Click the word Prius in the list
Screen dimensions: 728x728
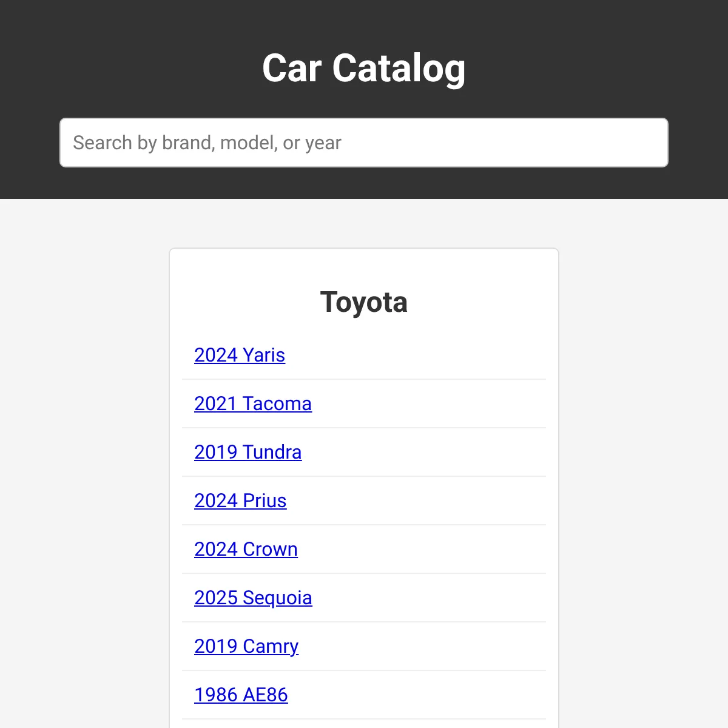point(265,500)
